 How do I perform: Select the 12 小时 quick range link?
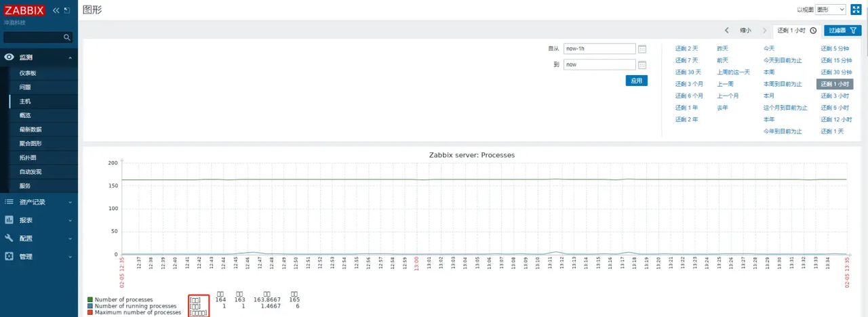point(836,119)
